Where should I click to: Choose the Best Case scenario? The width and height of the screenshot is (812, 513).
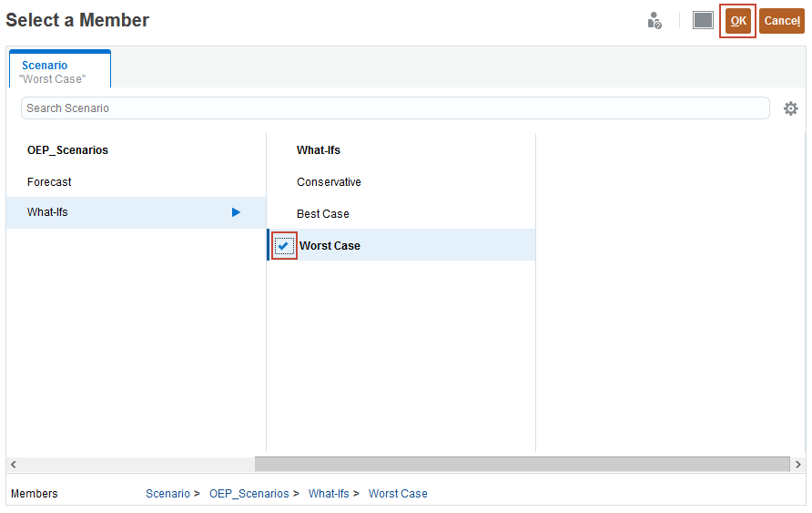tap(323, 214)
